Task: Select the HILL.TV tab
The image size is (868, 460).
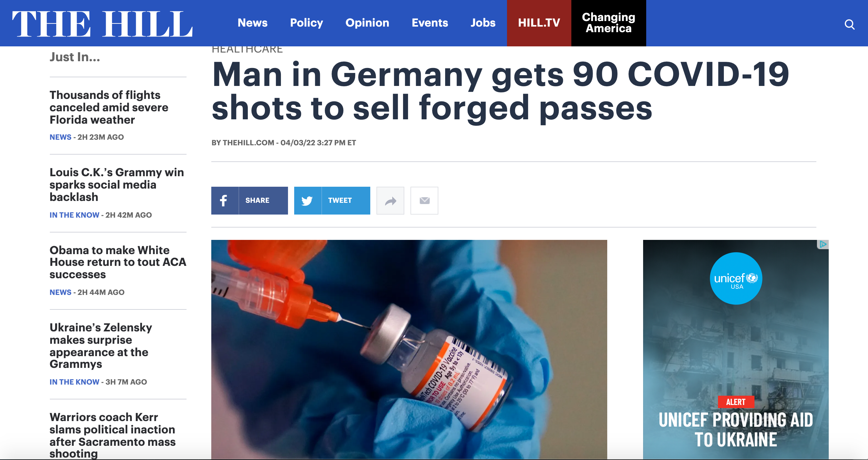Action: [x=539, y=23]
